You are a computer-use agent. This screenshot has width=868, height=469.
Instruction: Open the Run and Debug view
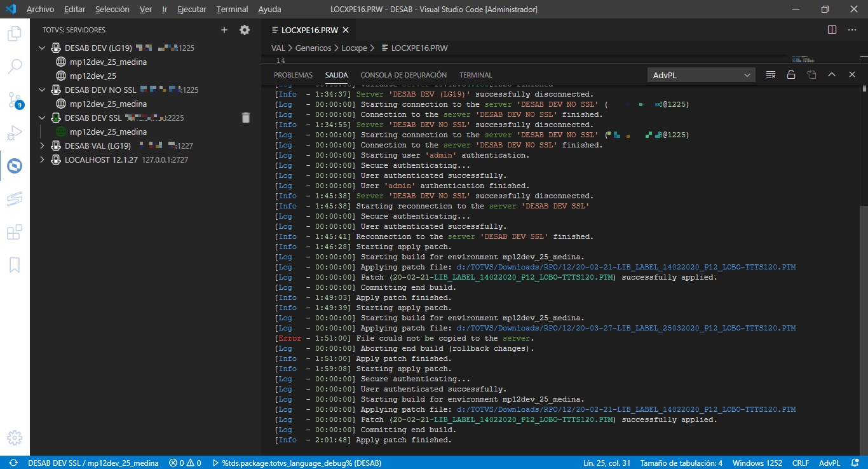(x=15, y=133)
